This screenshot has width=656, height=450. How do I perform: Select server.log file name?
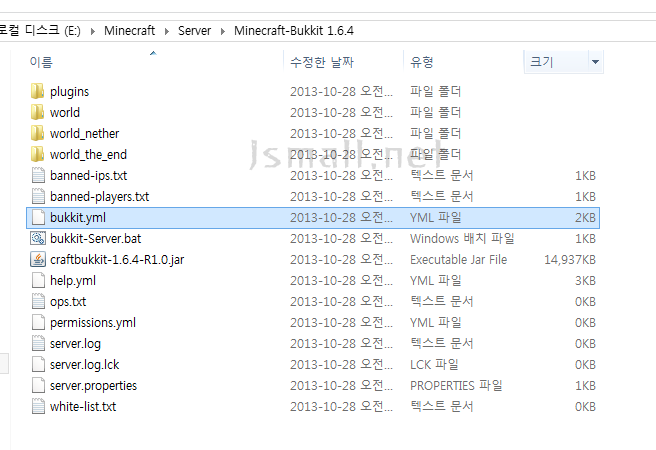tap(75, 343)
